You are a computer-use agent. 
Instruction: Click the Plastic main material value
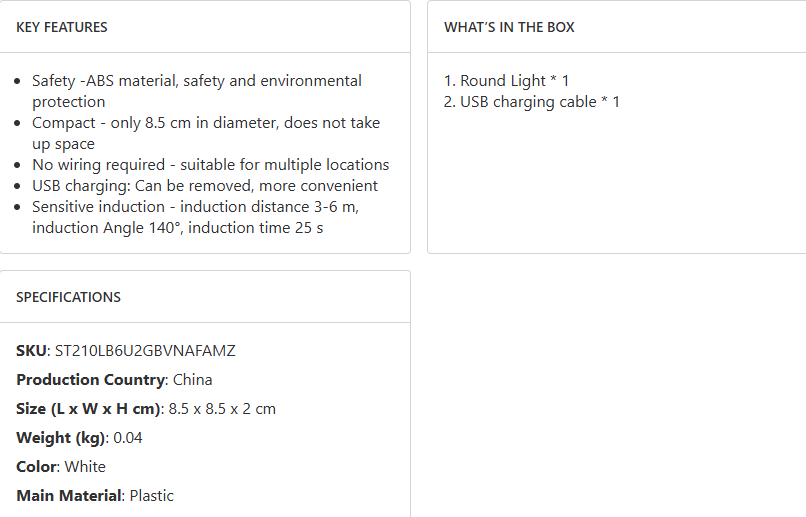click(x=151, y=496)
